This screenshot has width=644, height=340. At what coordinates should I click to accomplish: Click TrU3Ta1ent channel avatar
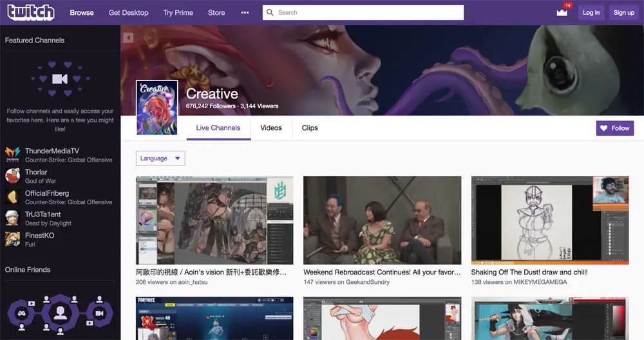click(x=12, y=218)
